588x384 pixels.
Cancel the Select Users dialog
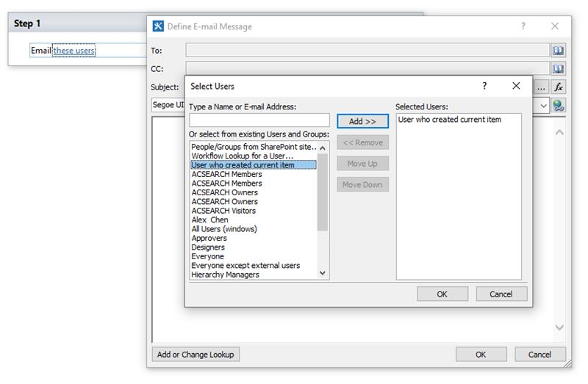pos(501,294)
